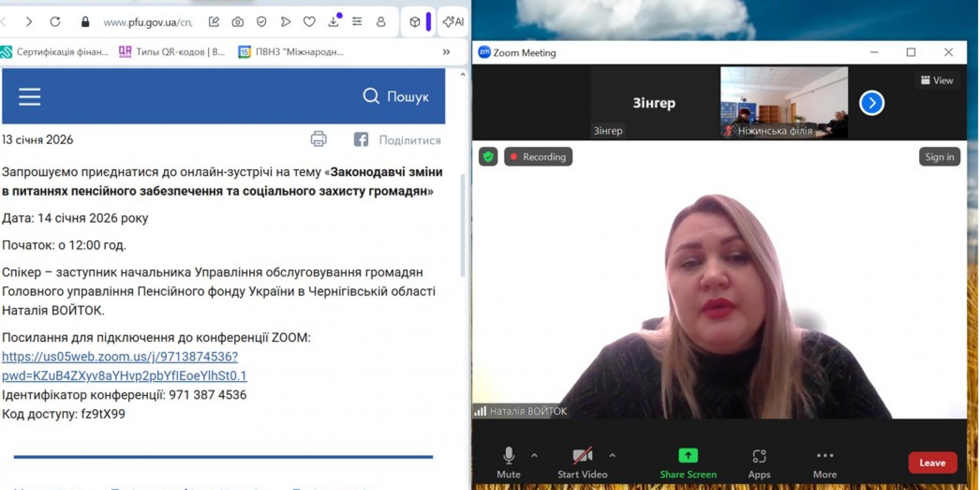Screen dimensions: 980x490
Task: Click the blue arrow to see more participants
Action: [x=871, y=103]
